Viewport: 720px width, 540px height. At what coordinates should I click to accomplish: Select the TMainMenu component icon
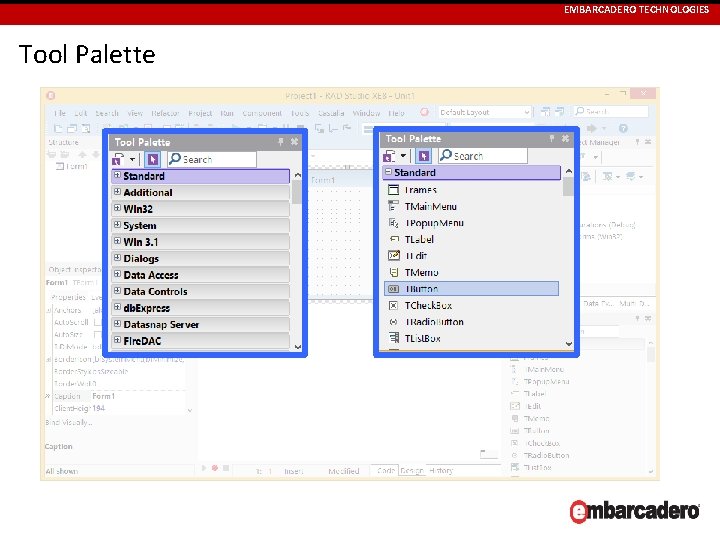[394, 206]
